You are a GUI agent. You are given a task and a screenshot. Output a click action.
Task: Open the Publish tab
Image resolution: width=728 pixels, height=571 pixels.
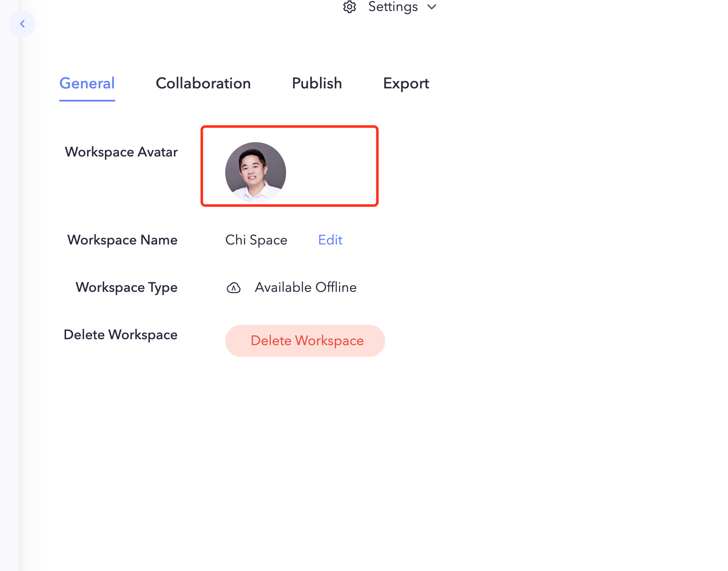pos(317,83)
